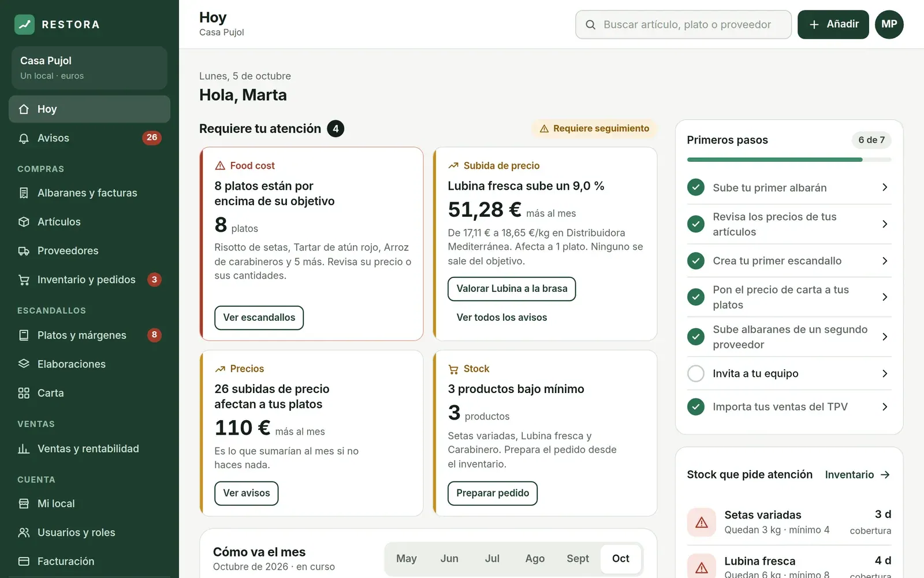Click Primeros pasos progress bar
The height and width of the screenshot is (578, 924).
tap(789, 160)
